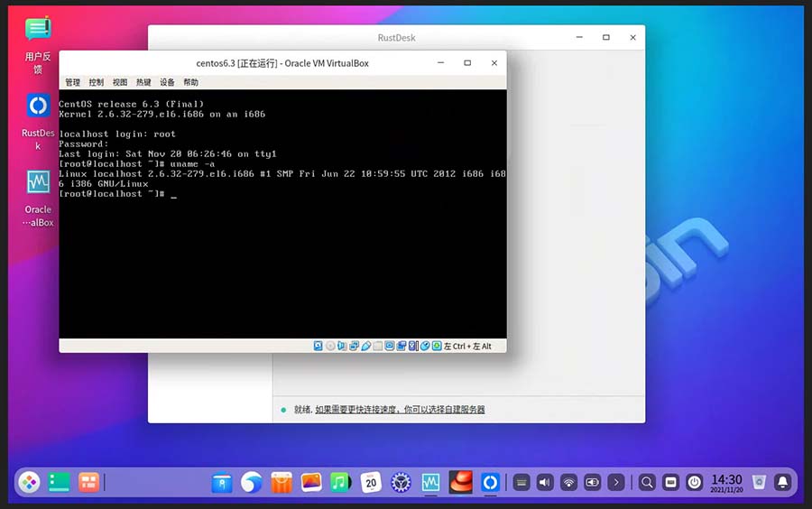Open the orange multitasking view icon in dock
The height and width of the screenshot is (509, 812).
pyautogui.click(x=88, y=483)
